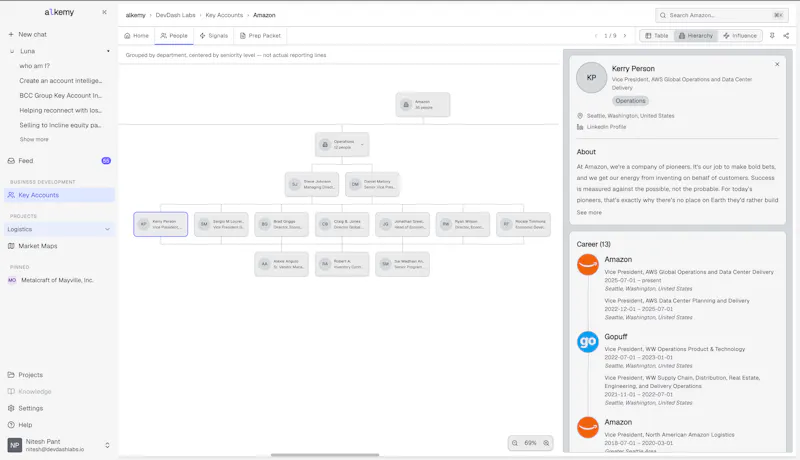Open Market Maps
The image size is (800, 460).
tap(38, 246)
